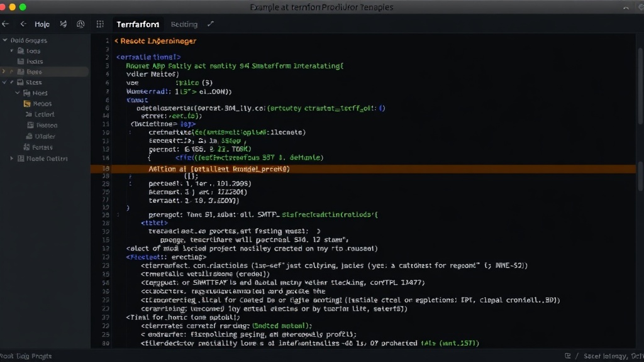Switch to the Sedting tab
Image resolution: width=644 pixels, height=362 pixels.
[184, 25]
